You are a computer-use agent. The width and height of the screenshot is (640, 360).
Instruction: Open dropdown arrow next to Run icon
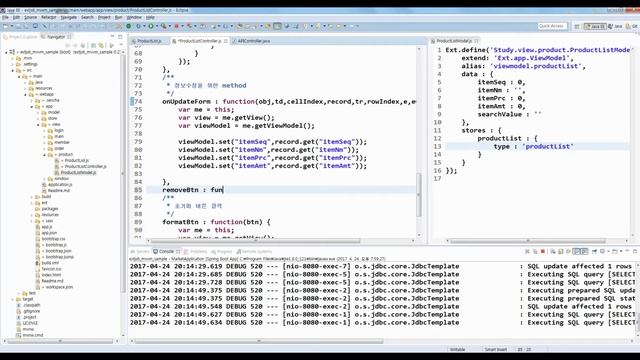pos(157,26)
